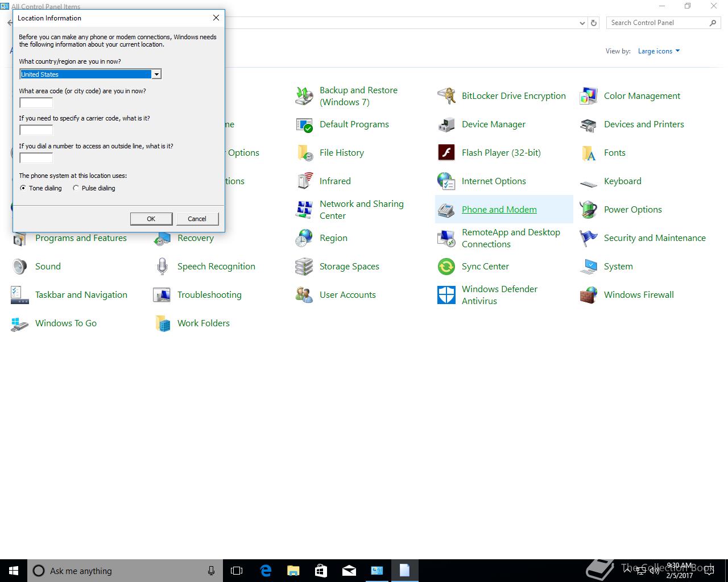
Task: Click the outside line number field
Action: pos(36,158)
